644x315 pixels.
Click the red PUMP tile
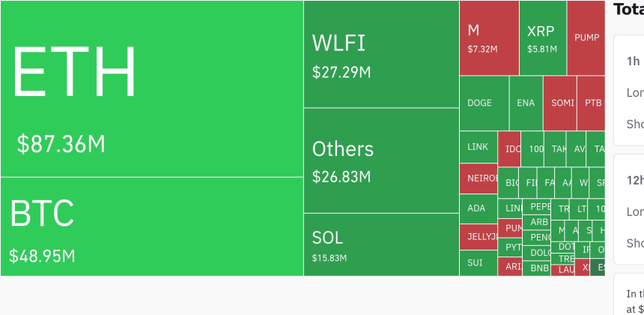tap(586, 37)
